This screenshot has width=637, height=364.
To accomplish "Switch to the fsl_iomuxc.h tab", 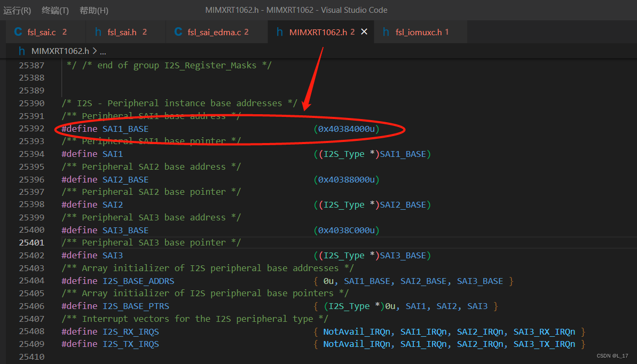I will click(x=420, y=32).
